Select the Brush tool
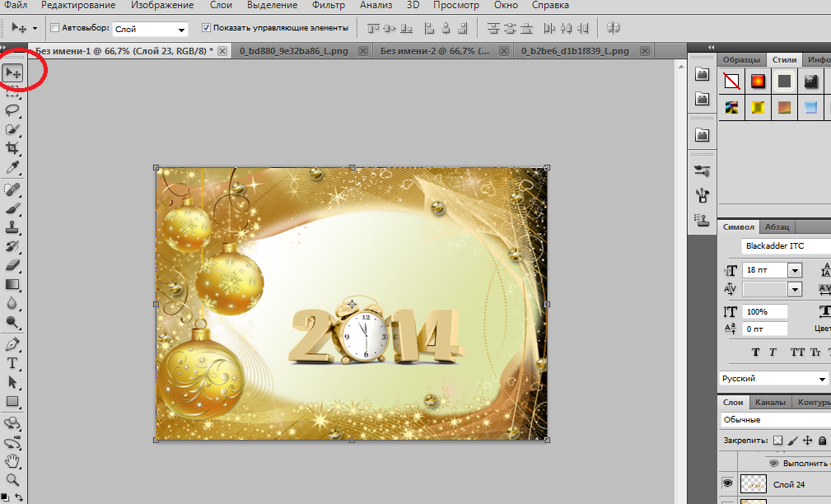831x504 pixels. pos(12,208)
